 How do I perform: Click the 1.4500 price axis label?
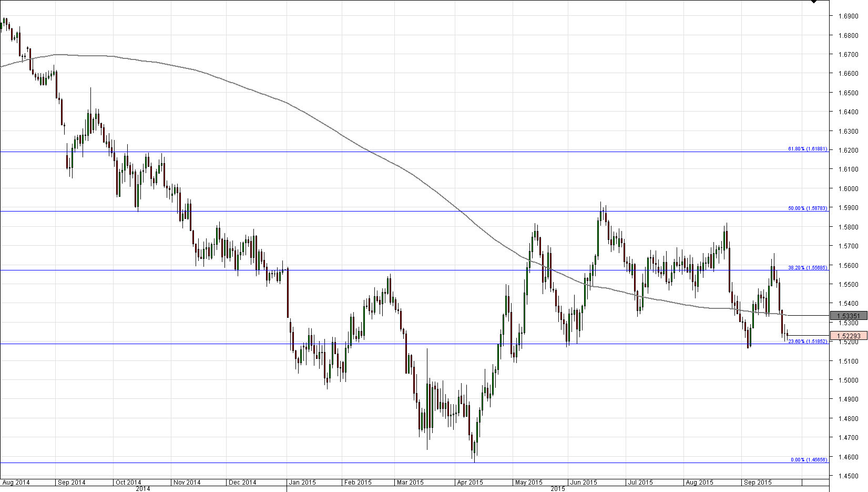(x=848, y=476)
